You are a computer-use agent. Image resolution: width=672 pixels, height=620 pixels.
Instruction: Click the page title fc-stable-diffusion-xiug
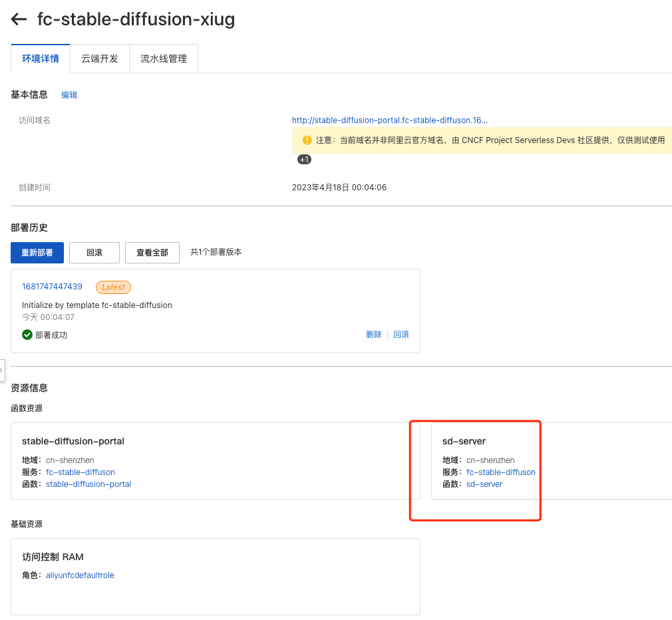click(x=136, y=19)
